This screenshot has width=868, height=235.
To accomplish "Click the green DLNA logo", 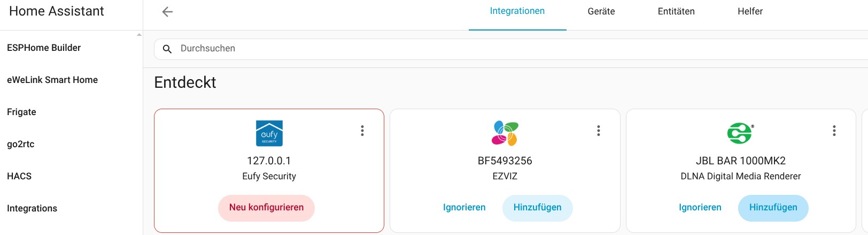I will click(740, 133).
